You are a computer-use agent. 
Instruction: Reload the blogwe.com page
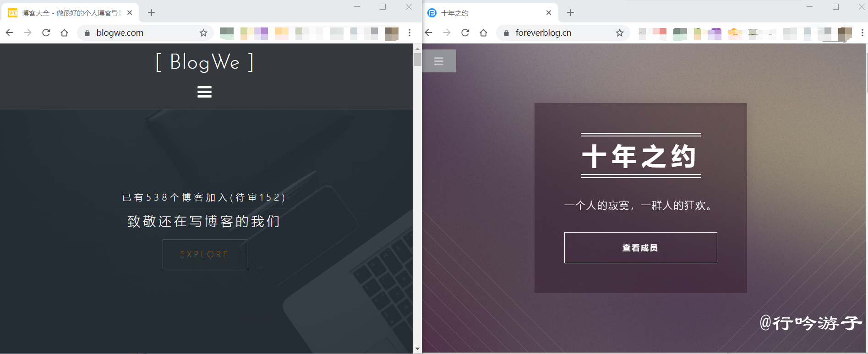tap(46, 33)
